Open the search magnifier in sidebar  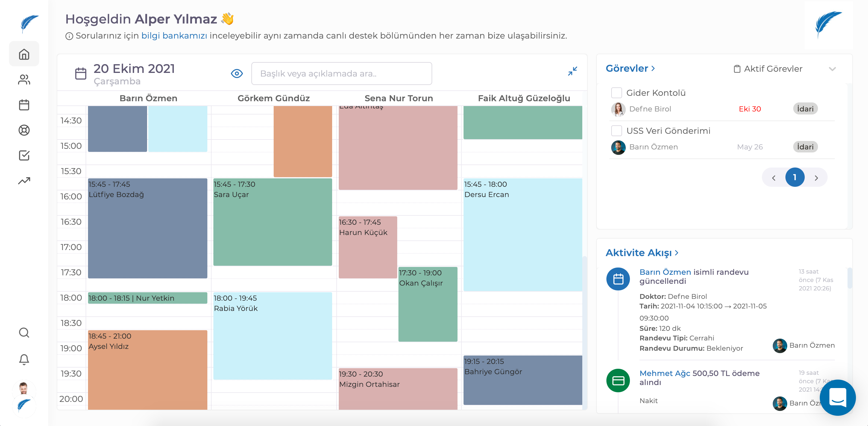(24, 333)
